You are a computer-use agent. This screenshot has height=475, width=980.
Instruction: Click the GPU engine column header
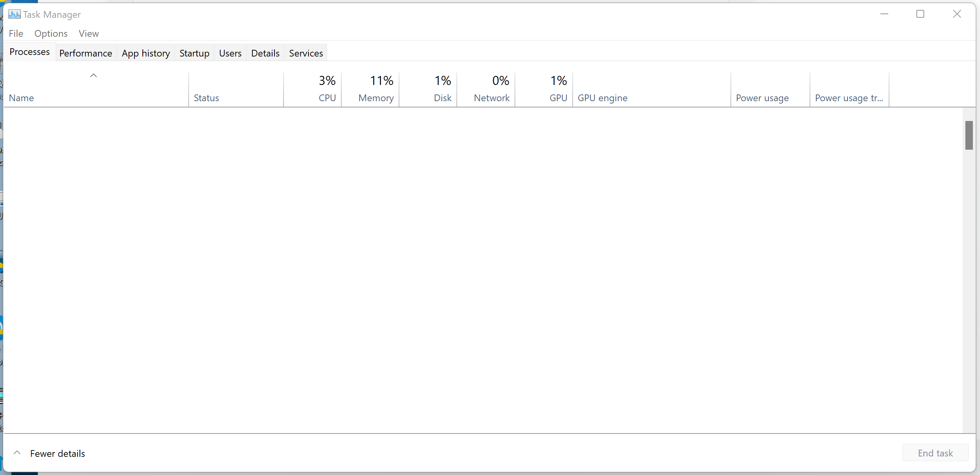pyautogui.click(x=652, y=89)
